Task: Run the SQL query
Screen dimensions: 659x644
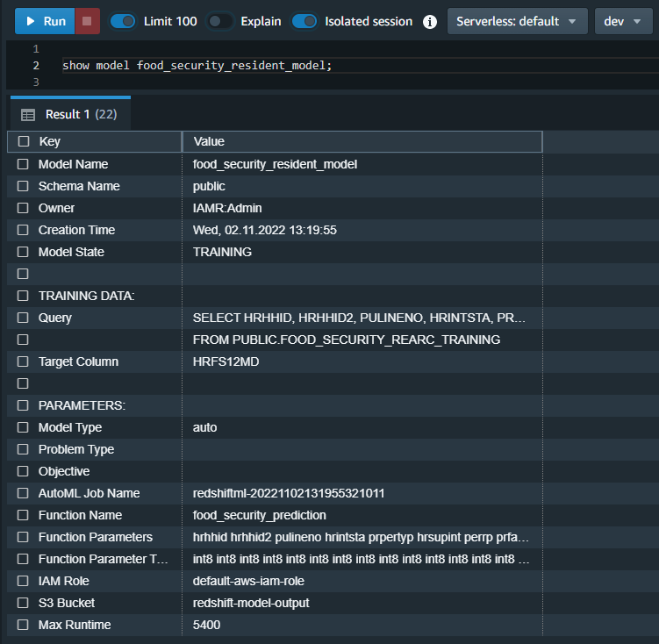Action: (x=45, y=21)
